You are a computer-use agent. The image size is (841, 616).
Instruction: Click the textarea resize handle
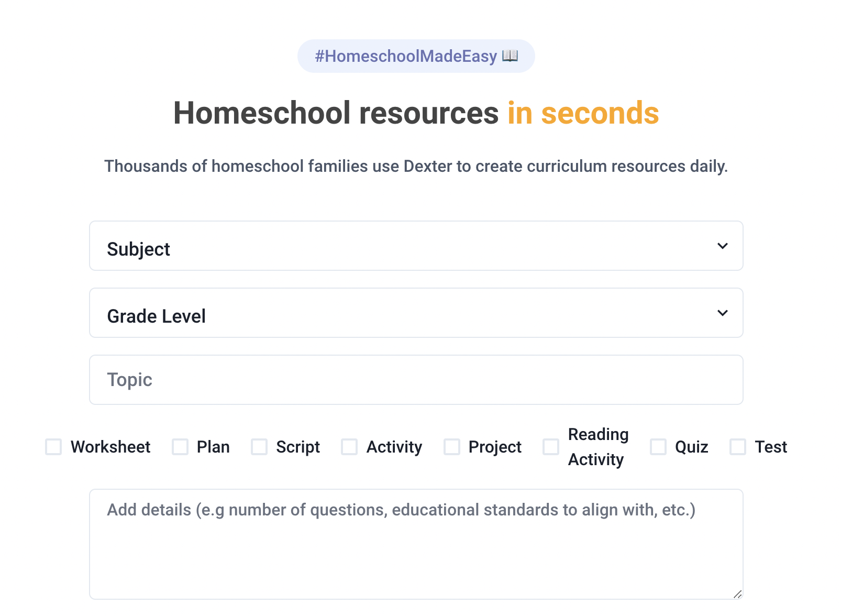coord(737,593)
